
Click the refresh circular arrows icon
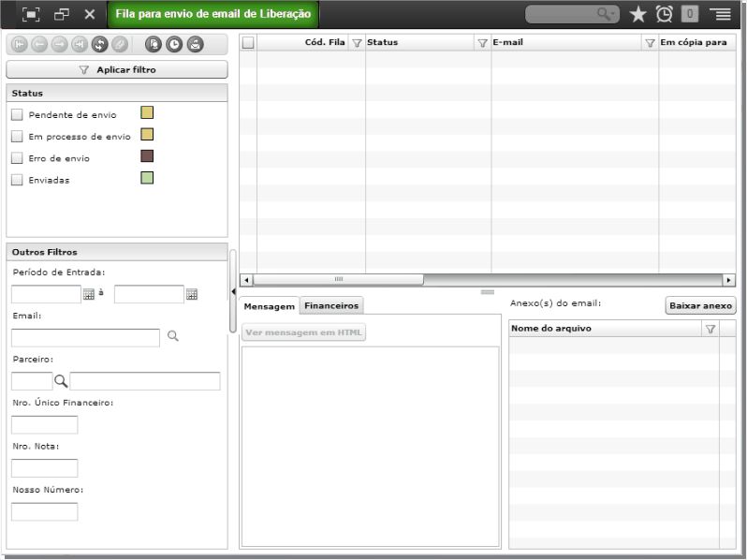coord(99,44)
